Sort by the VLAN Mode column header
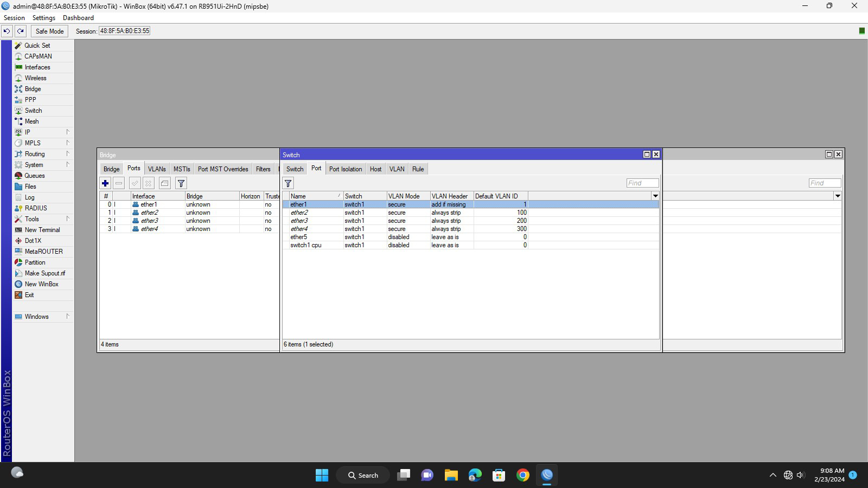This screenshot has height=488, width=868. point(408,196)
